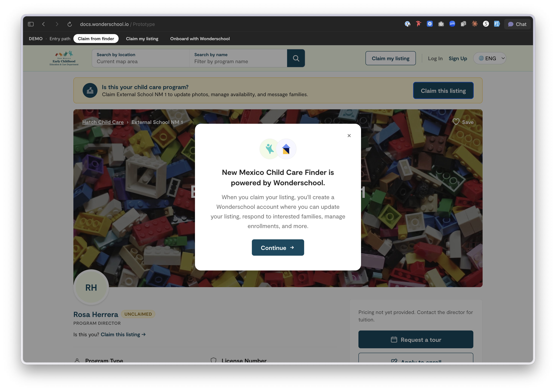
Task: Click the Program Type person icon
Action: [77, 360]
